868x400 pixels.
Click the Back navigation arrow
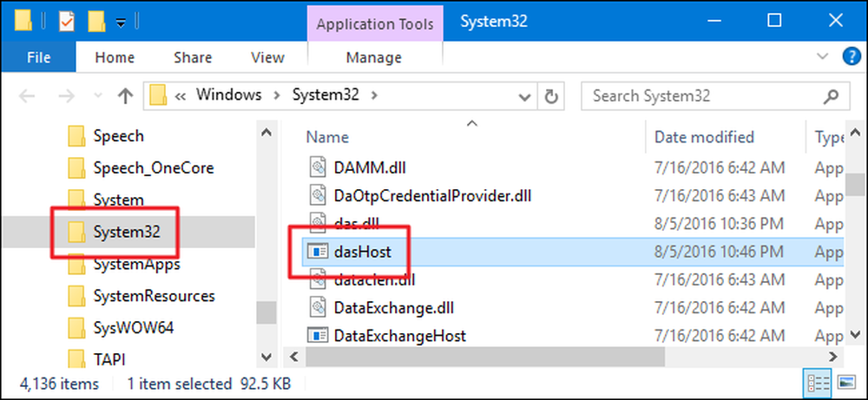[x=27, y=96]
